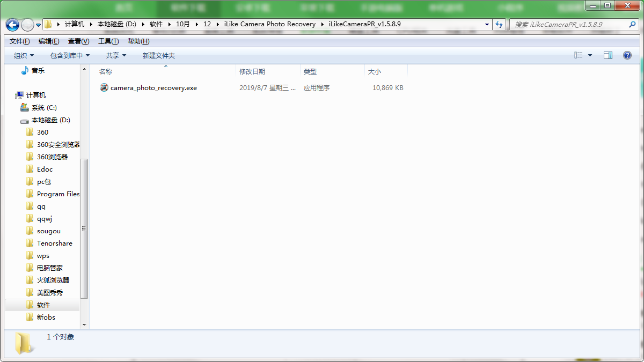This screenshot has height=362, width=644.
Task: Click 计算机 in address breadcrumb
Action: tap(75, 24)
